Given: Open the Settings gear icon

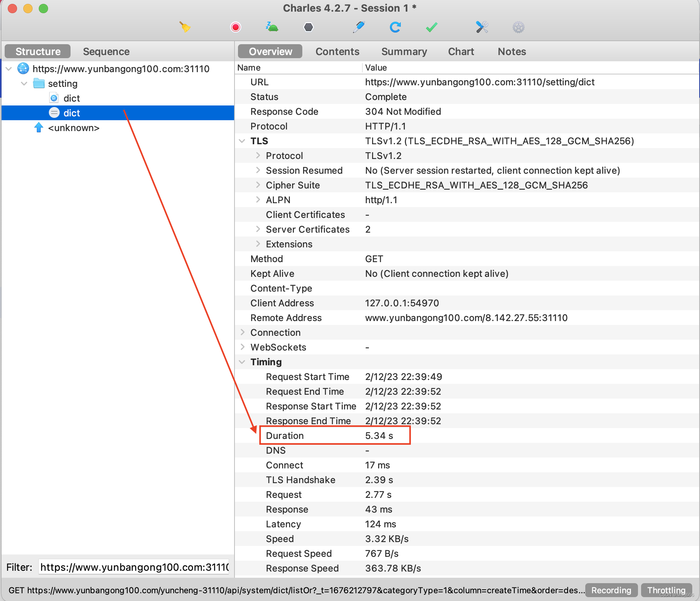Looking at the screenshot, I should pyautogui.click(x=518, y=27).
